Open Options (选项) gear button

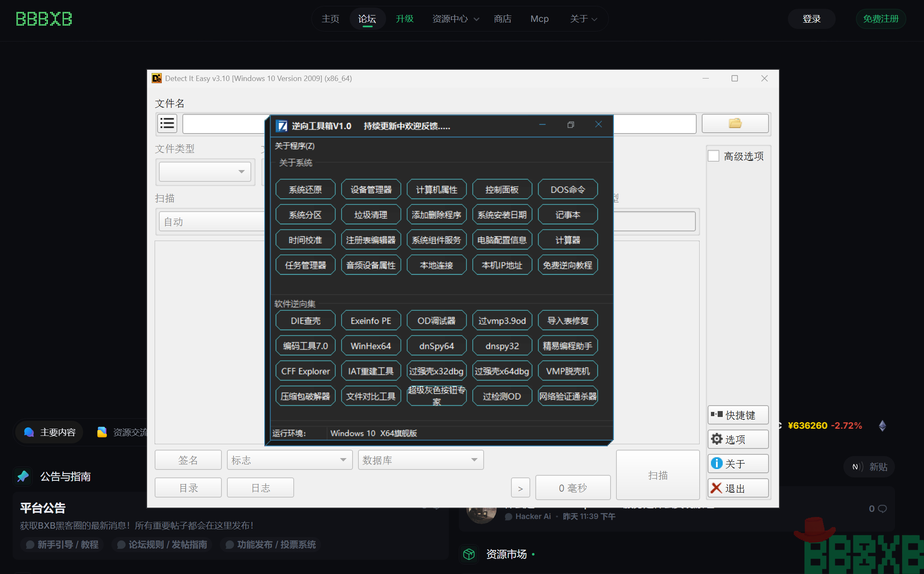(738, 439)
